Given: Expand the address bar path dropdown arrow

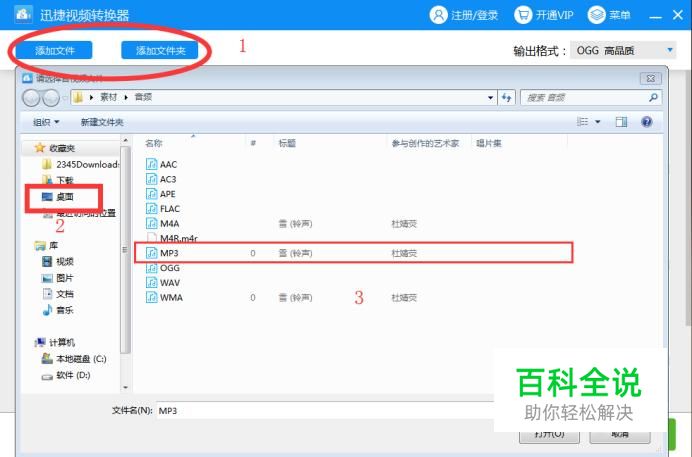Looking at the screenshot, I should 490,97.
